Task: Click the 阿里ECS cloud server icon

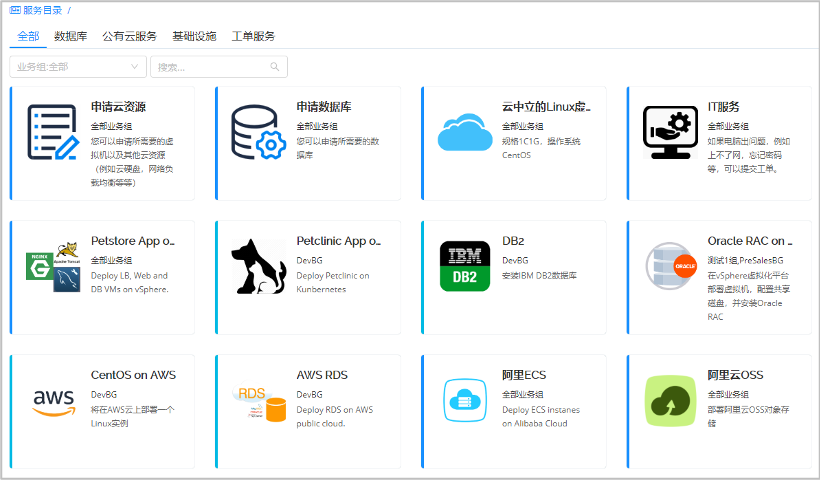Action: point(465,401)
